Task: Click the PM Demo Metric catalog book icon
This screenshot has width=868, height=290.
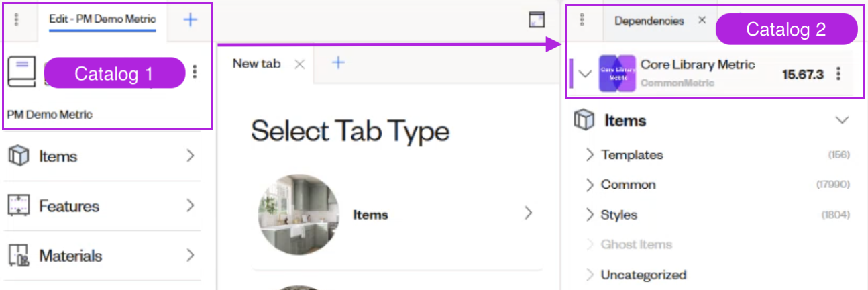Action: point(21,72)
